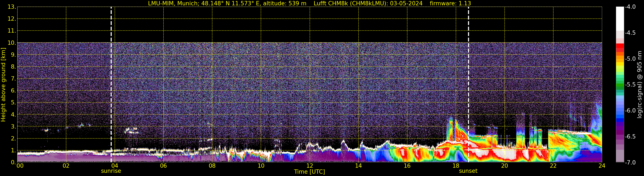Click the '8.' height axis tick label
Viewport: 644px width, 176px height.
coord(13,67)
